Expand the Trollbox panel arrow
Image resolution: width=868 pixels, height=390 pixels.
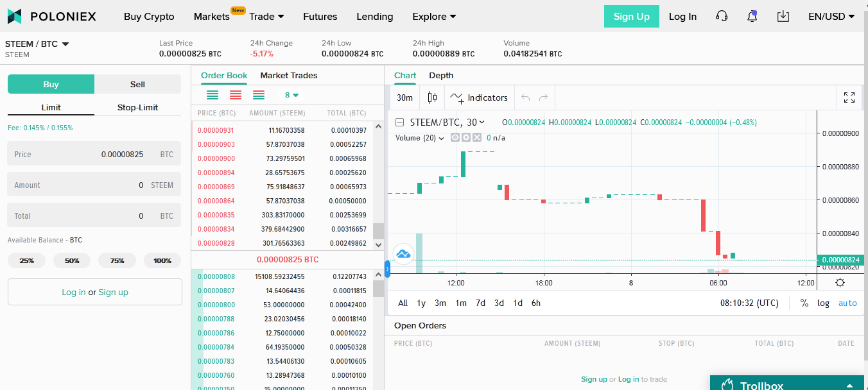point(850,386)
